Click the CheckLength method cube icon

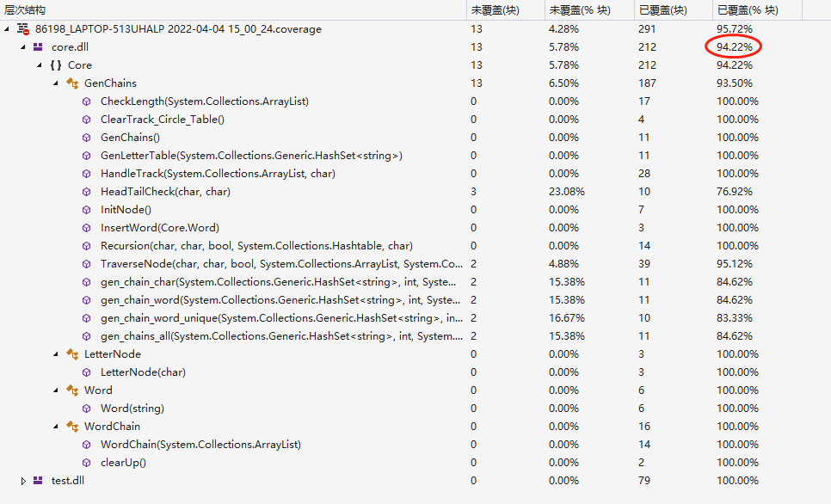pyautogui.click(x=86, y=101)
